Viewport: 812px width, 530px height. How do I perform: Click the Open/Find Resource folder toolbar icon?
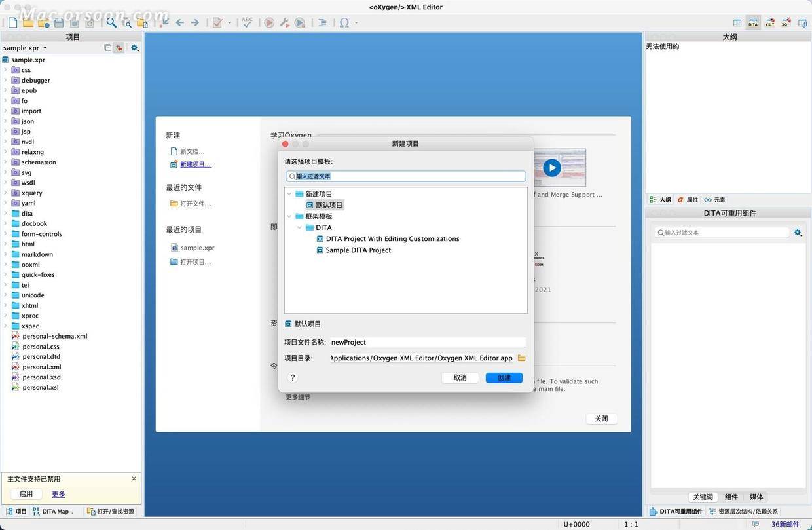tap(142, 23)
